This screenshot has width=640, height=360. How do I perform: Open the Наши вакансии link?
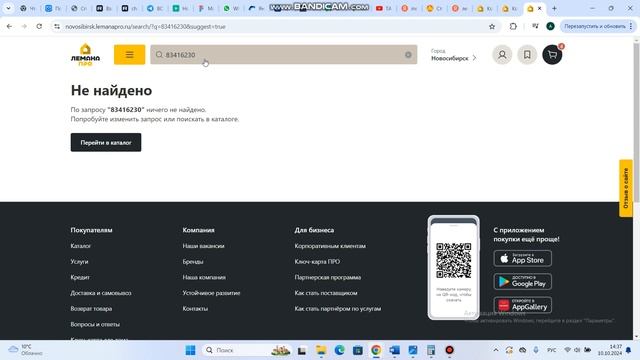pyautogui.click(x=203, y=246)
